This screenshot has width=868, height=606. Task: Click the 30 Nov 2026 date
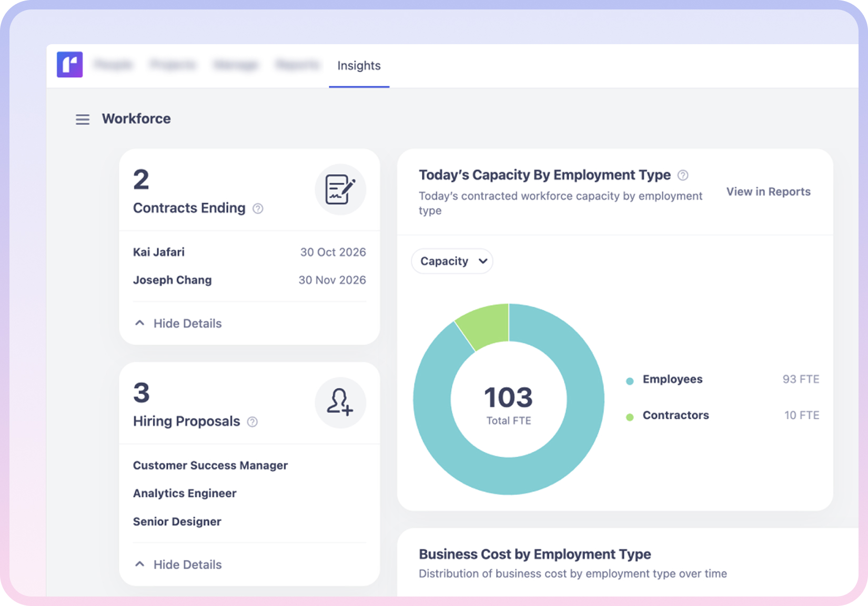tap(332, 280)
